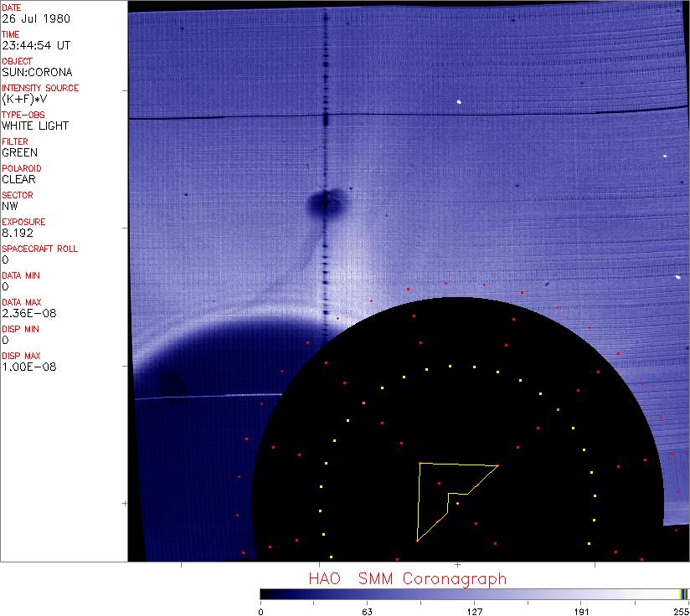Click the bright white spot near the top center
Screen dimensions: 690x616
pos(460,102)
